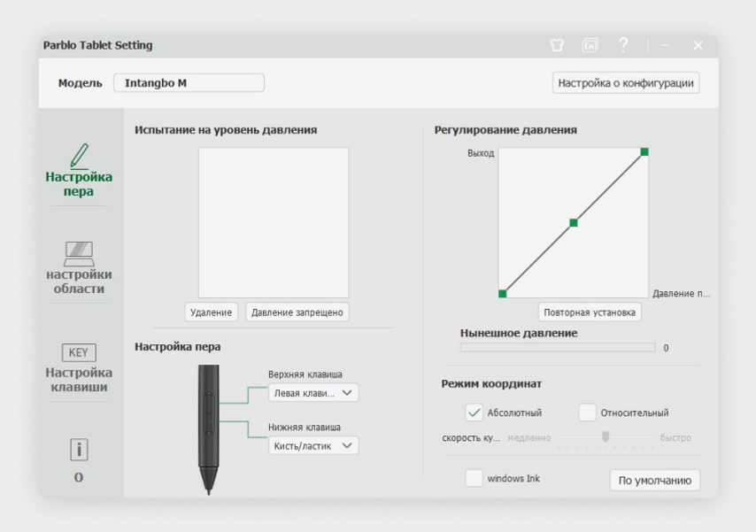Open the laptop icon for настройки области
The height and width of the screenshot is (532, 756).
(79, 254)
